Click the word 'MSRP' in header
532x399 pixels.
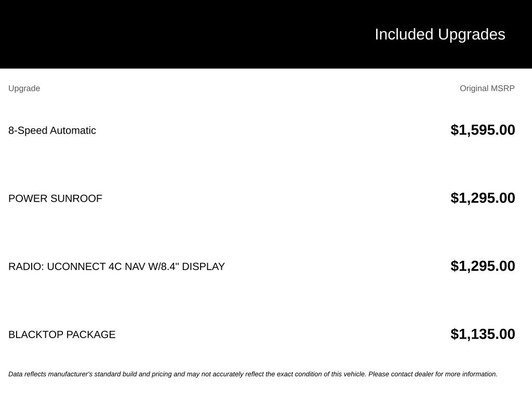[502, 88]
